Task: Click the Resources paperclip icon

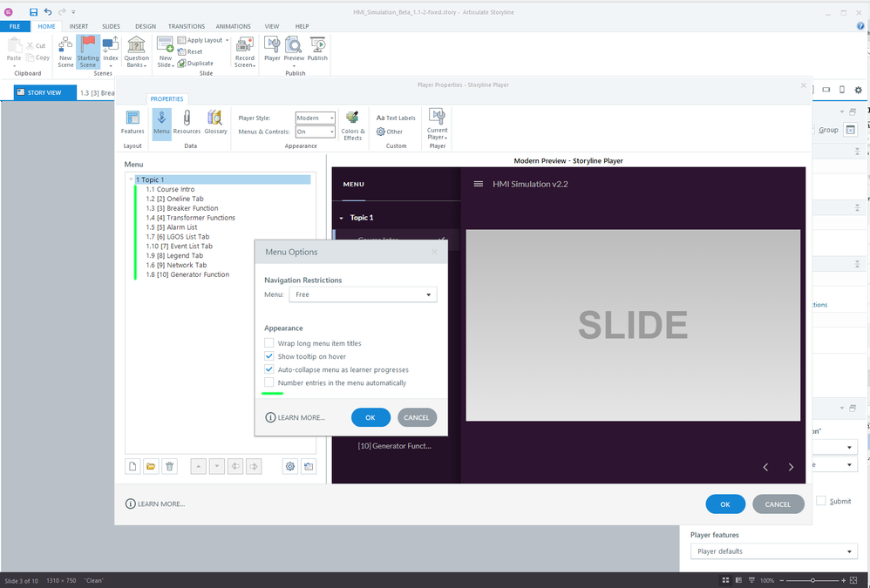Action: 187,122
